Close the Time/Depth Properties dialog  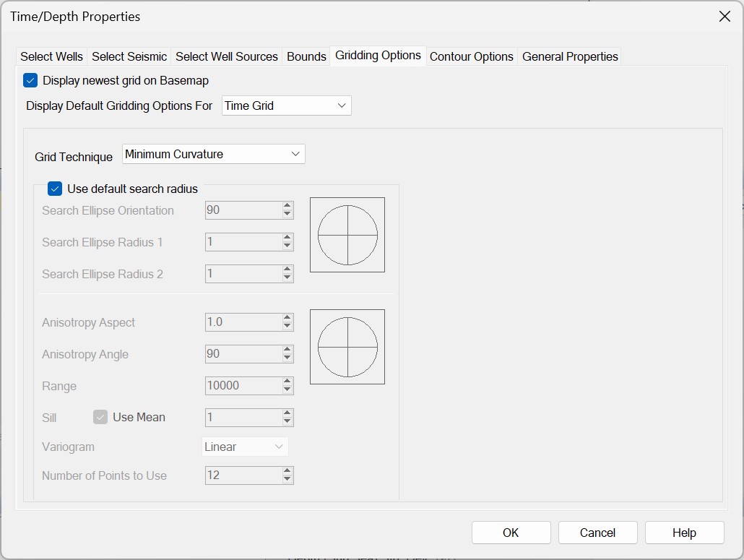click(x=724, y=16)
